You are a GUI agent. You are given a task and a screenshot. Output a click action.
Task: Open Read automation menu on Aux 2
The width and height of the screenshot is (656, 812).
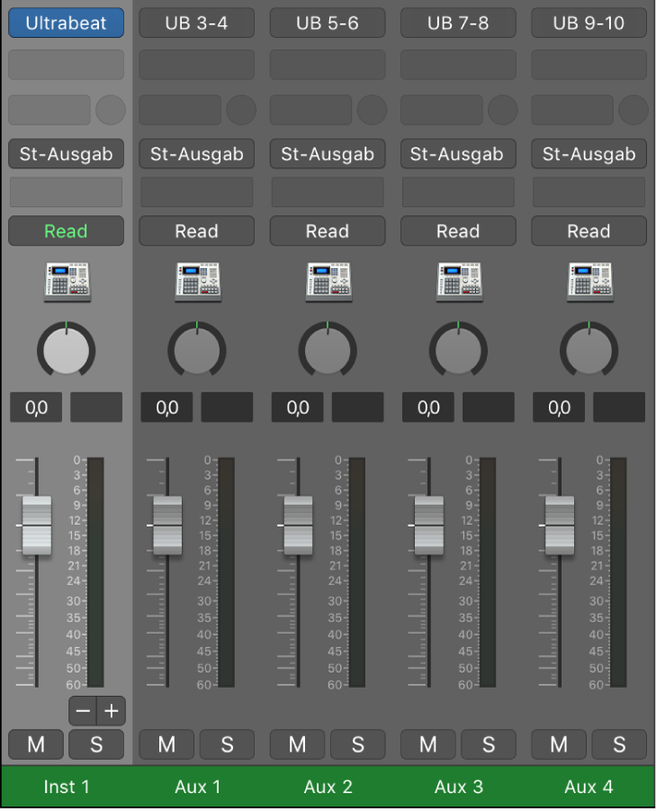[x=328, y=231]
